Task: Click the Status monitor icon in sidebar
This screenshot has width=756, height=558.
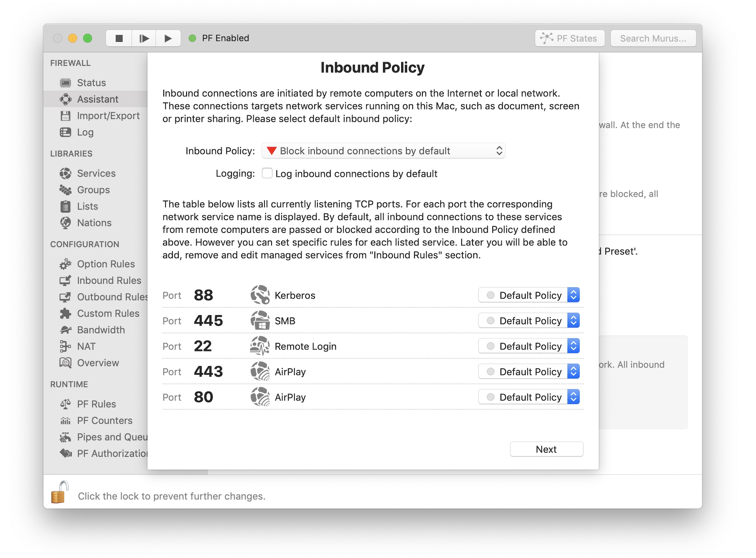Action: point(65,83)
